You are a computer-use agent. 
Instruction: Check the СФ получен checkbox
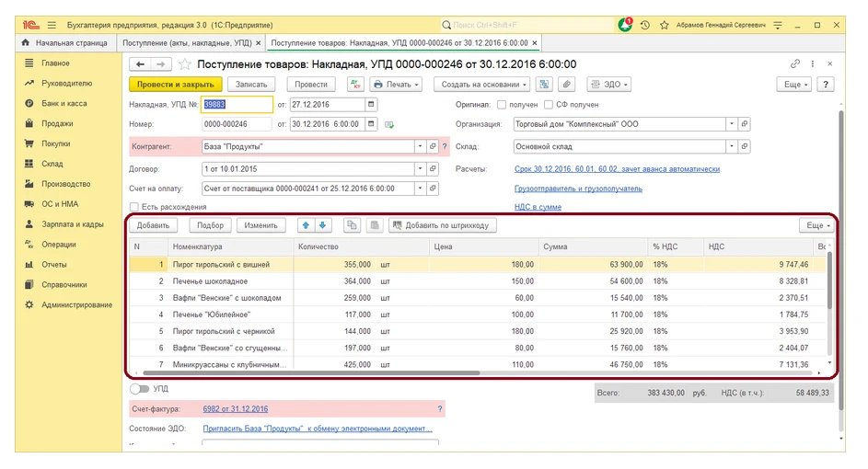point(549,105)
